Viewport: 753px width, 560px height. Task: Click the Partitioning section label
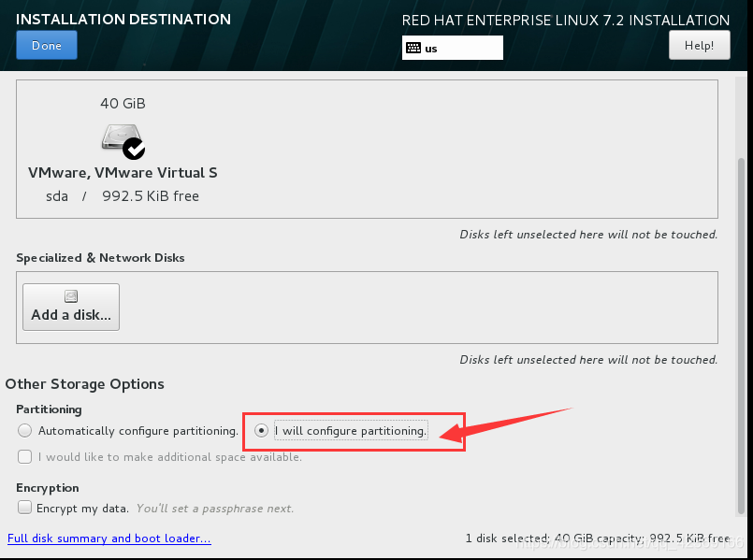click(x=49, y=409)
